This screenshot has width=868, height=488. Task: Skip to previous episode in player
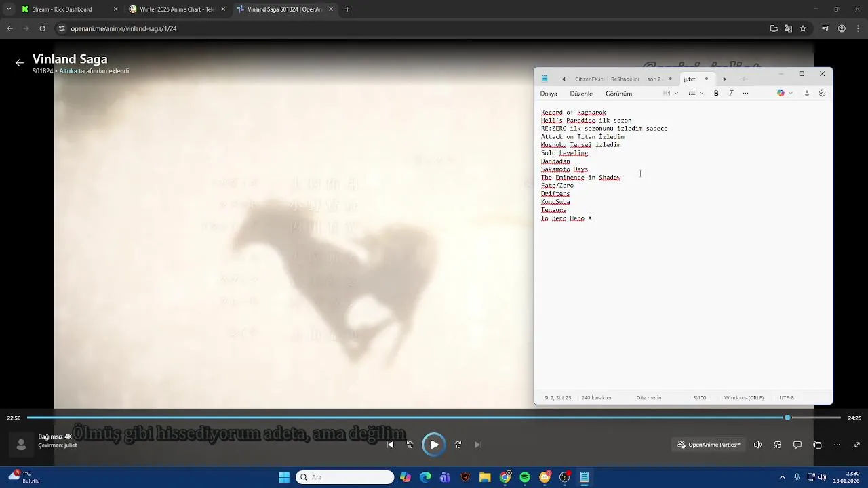pos(390,445)
